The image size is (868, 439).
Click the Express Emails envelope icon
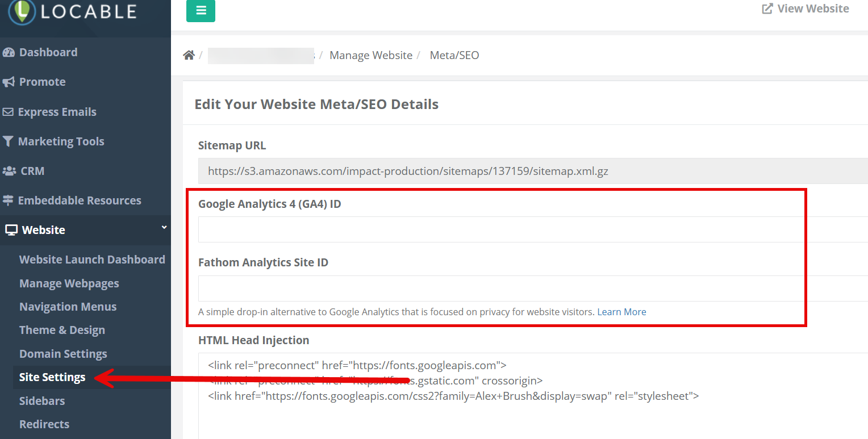[x=8, y=112]
